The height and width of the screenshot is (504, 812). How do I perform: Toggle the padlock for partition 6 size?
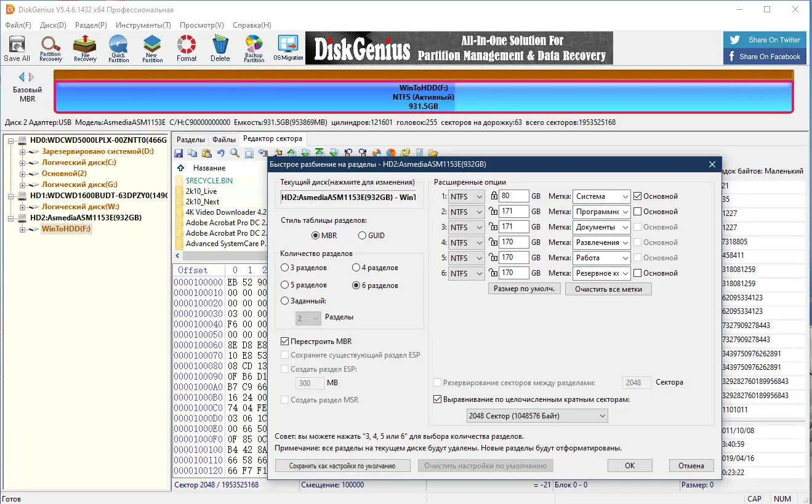[x=493, y=273]
